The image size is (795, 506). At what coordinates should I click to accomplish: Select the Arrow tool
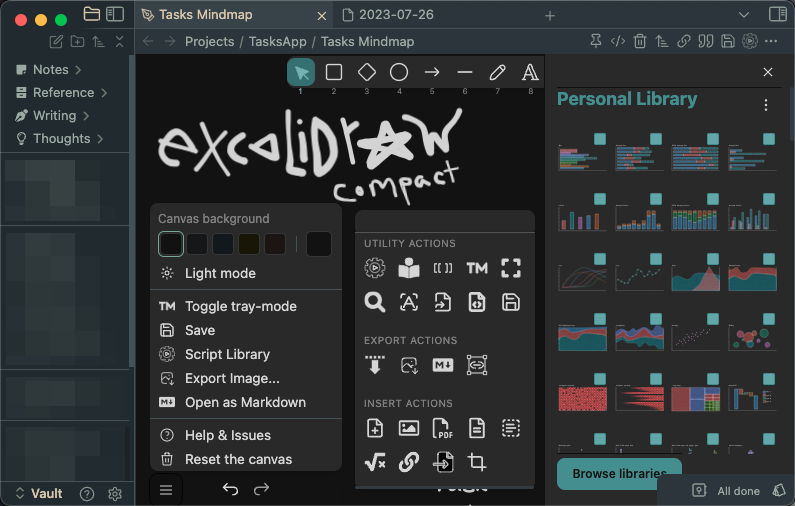pos(432,73)
